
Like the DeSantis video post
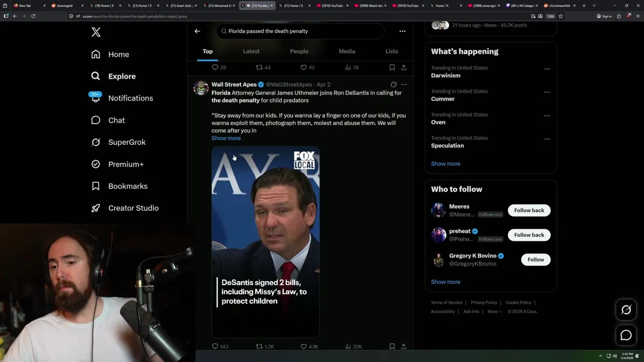(303, 346)
